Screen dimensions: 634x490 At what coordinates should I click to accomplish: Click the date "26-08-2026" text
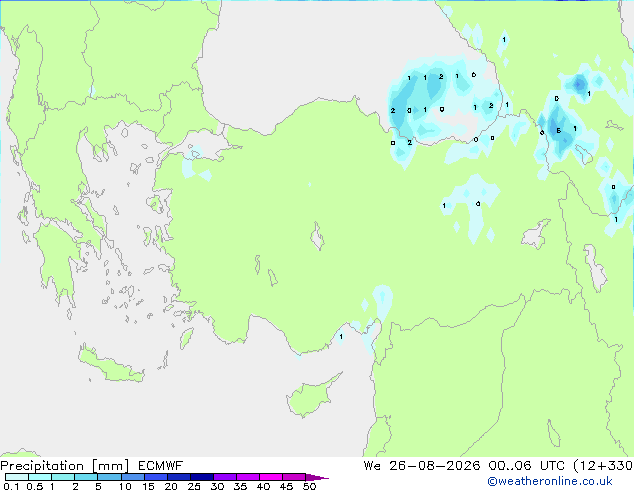[x=435, y=466]
